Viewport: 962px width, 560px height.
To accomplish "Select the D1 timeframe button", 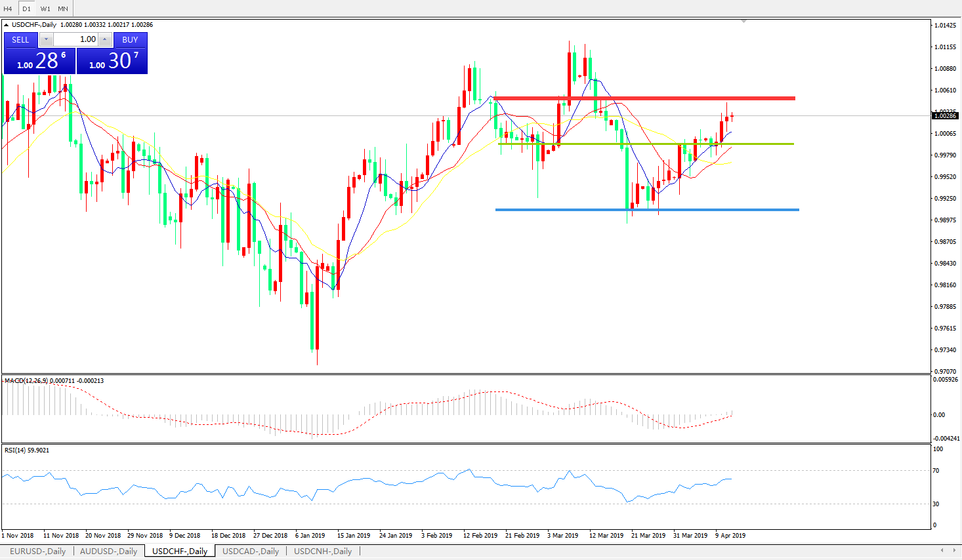I will [x=26, y=9].
